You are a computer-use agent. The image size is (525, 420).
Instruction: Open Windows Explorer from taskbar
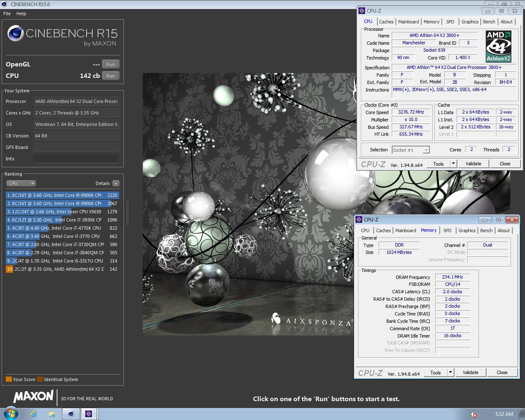[52, 414]
